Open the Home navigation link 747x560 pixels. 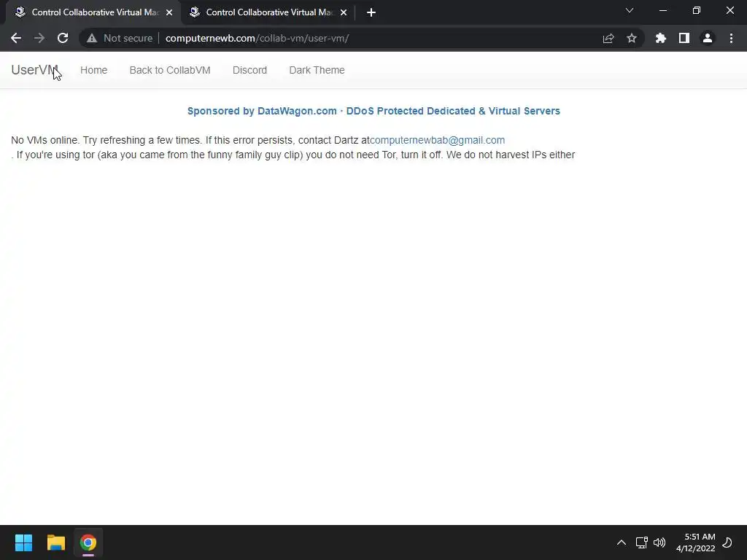(x=94, y=70)
